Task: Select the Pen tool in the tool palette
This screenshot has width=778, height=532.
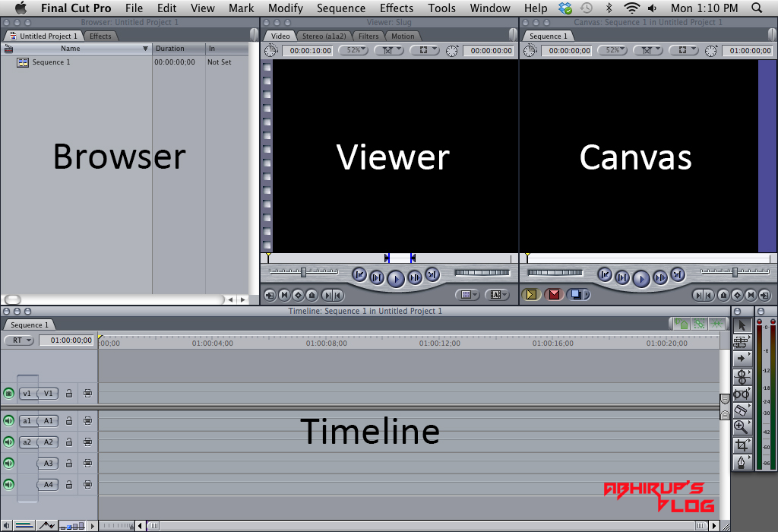Action: [742, 461]
